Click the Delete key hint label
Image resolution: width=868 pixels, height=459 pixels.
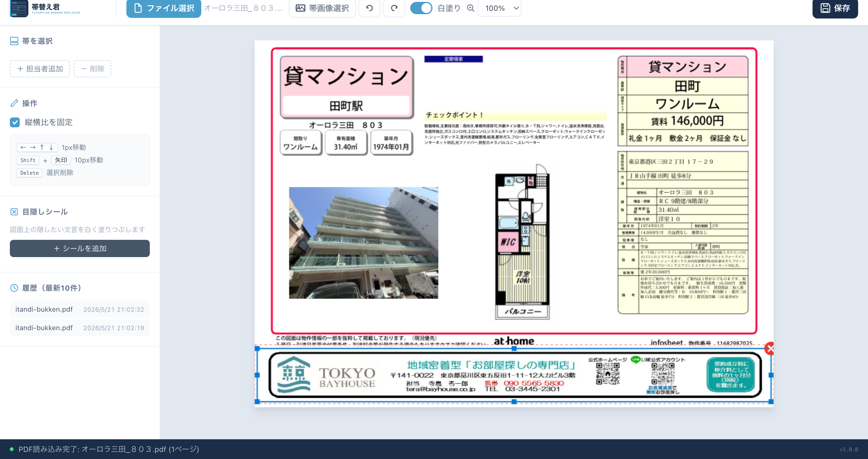tap(30, 173)
